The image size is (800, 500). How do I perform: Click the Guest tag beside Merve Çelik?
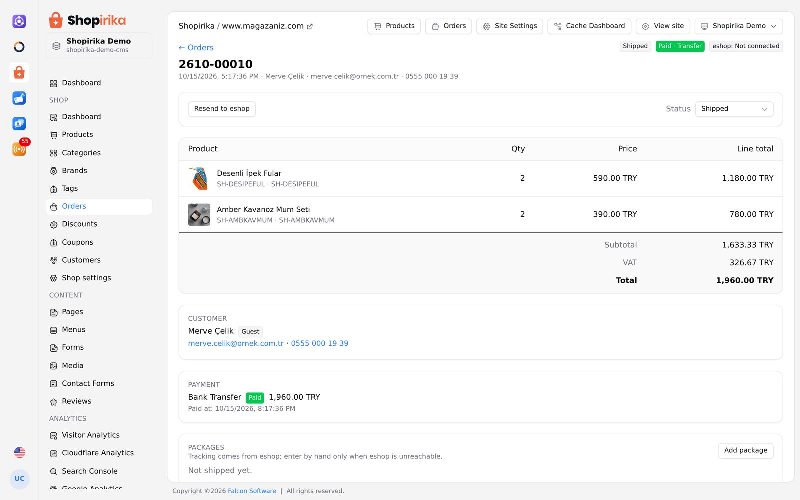250,332
